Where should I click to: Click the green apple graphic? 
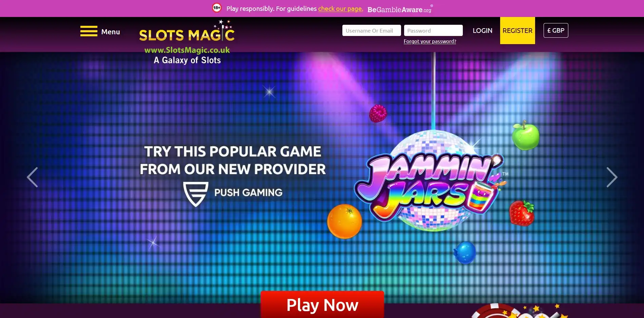(525, 136)
